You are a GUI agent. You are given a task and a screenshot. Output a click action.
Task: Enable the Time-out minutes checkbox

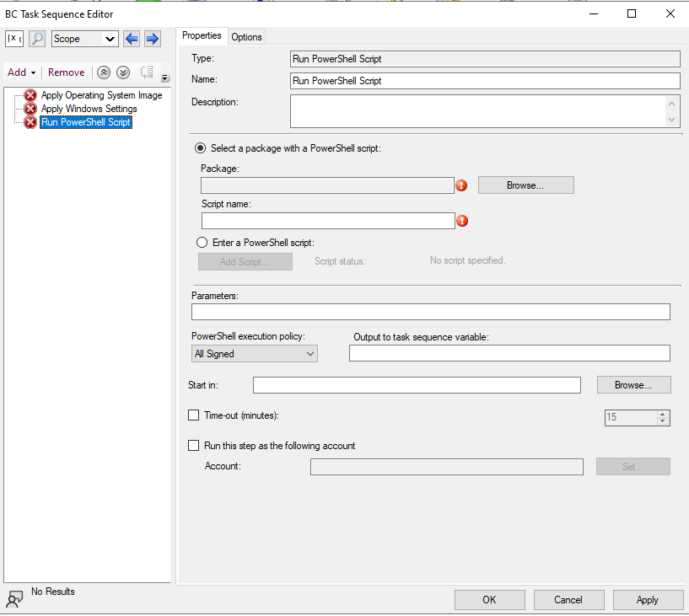pos(194,415)
